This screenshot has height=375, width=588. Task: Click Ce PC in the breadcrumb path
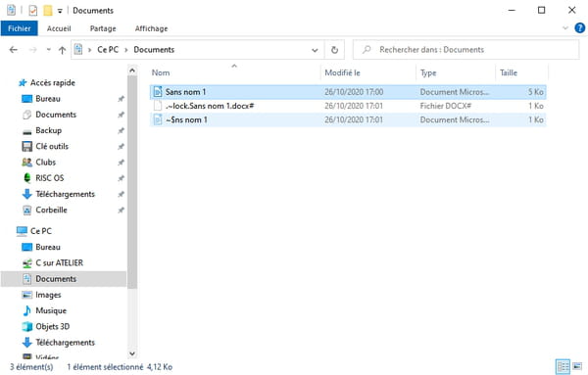[x=108, y=50]
